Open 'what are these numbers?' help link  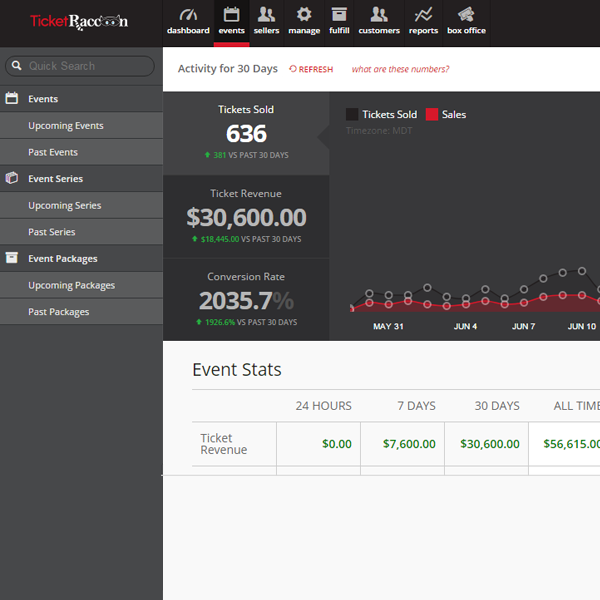point(400,69)
